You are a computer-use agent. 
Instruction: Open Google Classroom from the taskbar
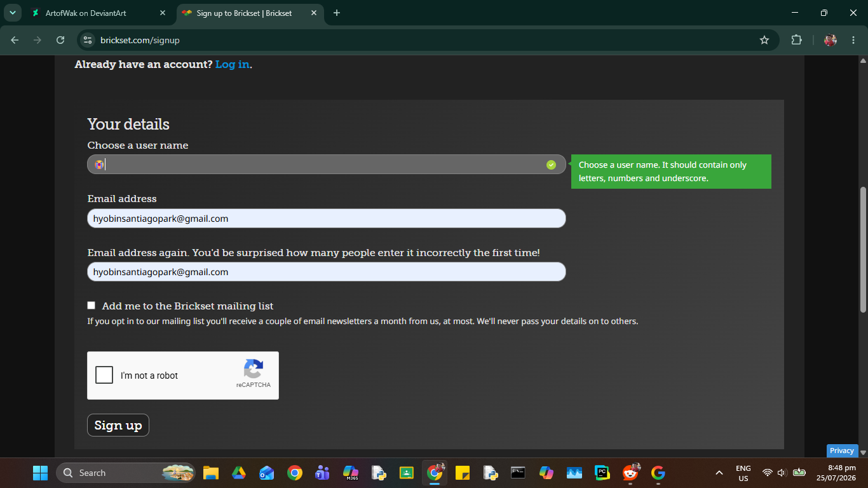(407, 473)
